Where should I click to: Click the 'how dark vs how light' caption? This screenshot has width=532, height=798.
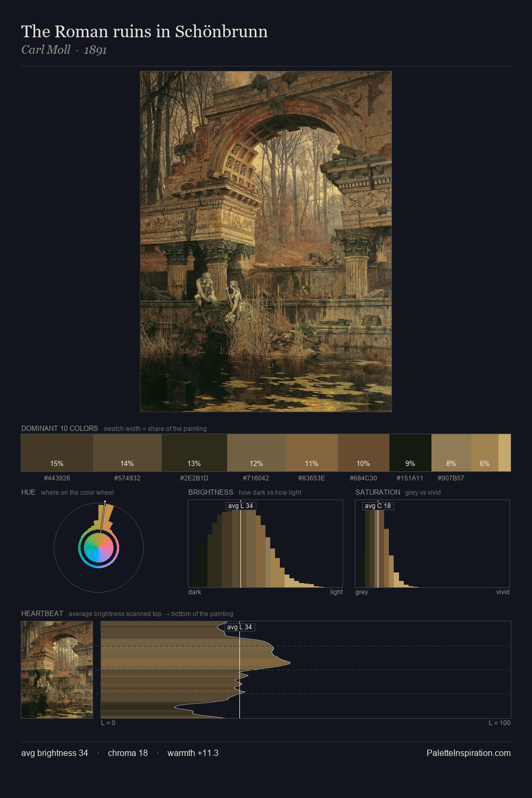click(270, 493)
